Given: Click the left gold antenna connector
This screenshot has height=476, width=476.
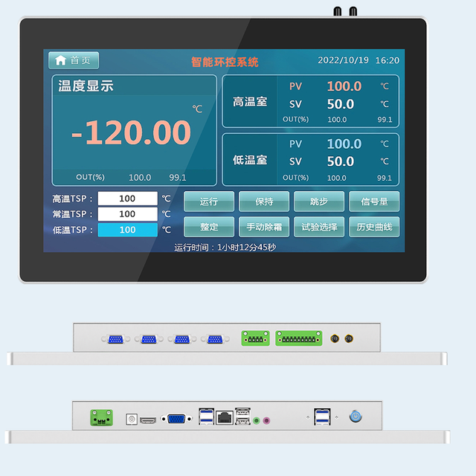Looking at the screenshot, I should [335, 338].
